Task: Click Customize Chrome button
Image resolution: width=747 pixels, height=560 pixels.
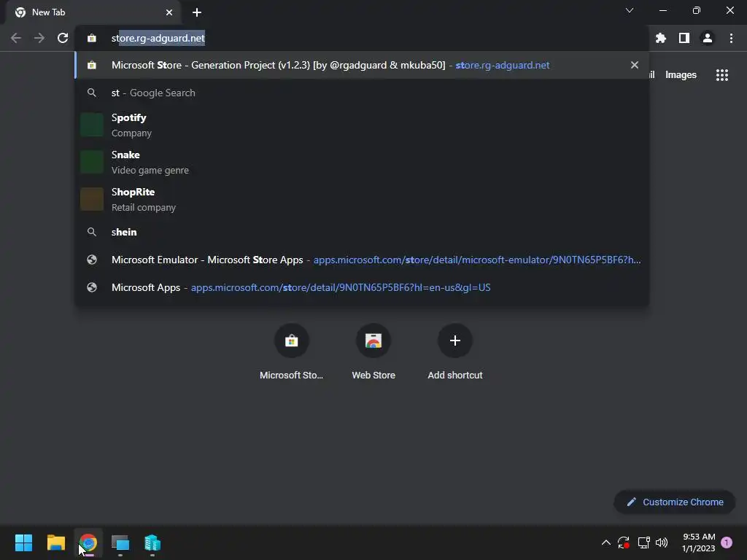Action: click(x=675, y=502)
